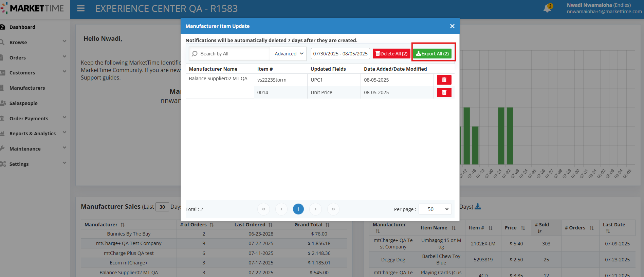The width and height of the screenshot is (644, 277).
Task: Expand the Maintenance sidebar menu
Action: (65, 148)
